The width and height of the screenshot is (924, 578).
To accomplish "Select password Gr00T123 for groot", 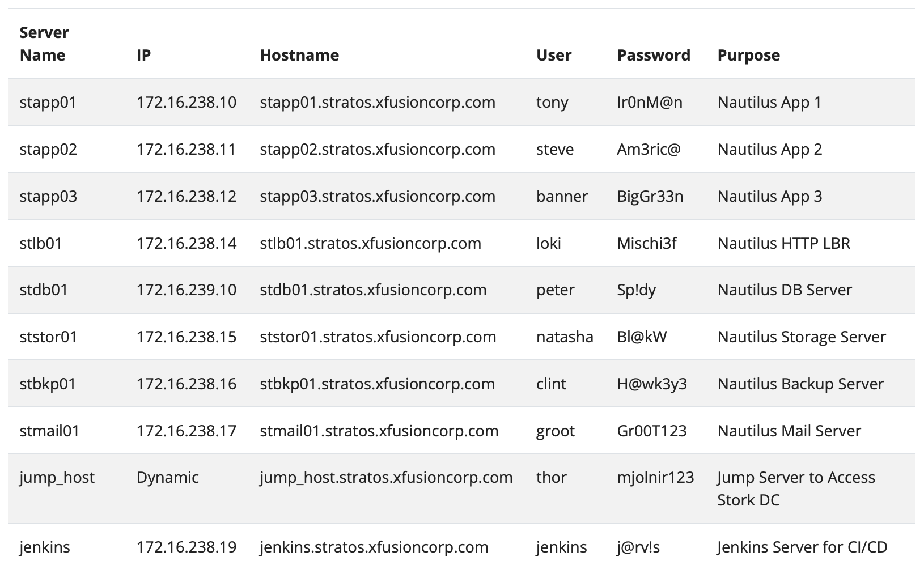I will 651,431.
